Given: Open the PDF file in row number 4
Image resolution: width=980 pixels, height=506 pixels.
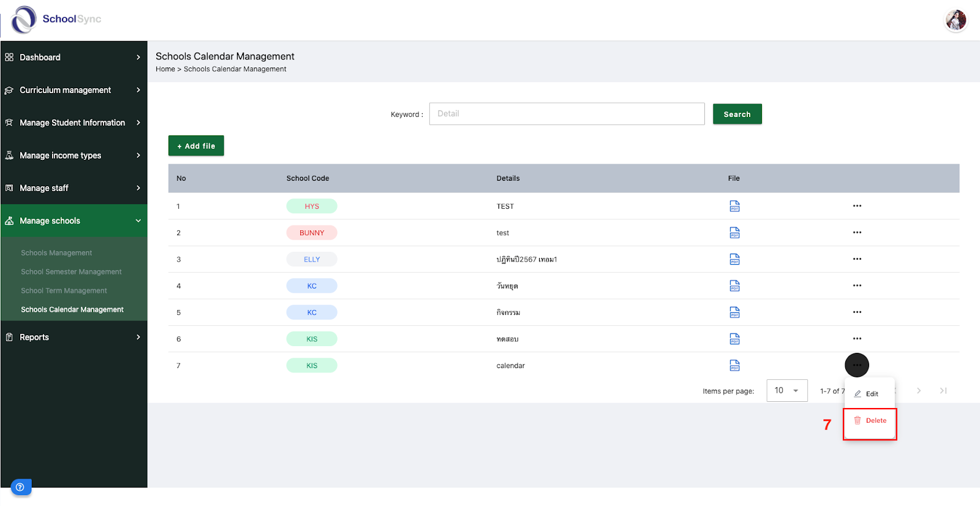Looking at the screenshot, I should coord(734,285).
